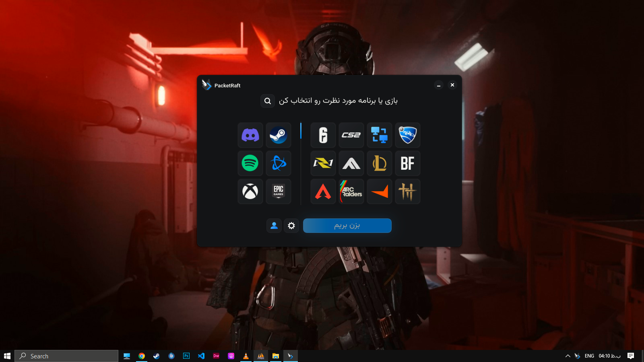
Task: Select the Epic Games tile
Action: pyautogui.click(x=279, y=191)
